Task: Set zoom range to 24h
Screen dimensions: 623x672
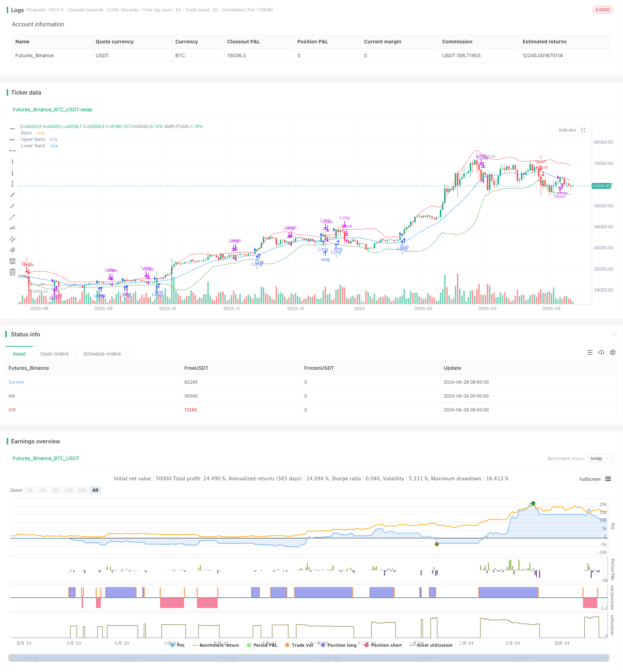Action: pos(82,490)
